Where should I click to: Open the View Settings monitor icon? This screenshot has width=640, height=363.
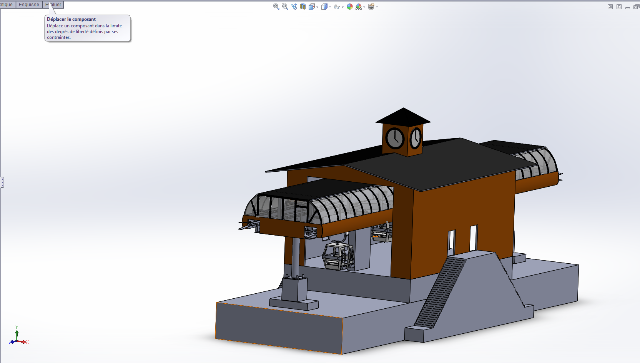[x=371, y=7]
